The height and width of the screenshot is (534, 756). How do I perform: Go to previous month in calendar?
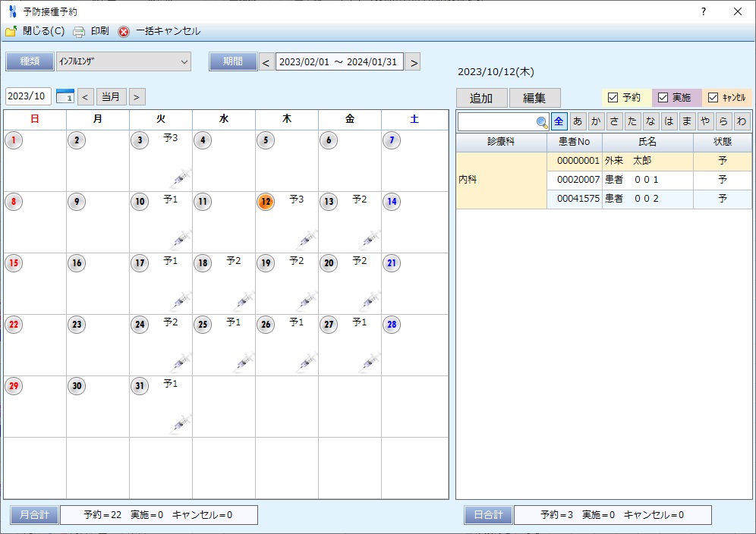tap(86, 97)
